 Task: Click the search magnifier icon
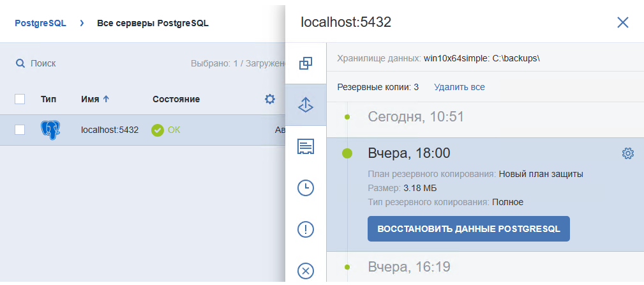point(20,63)
